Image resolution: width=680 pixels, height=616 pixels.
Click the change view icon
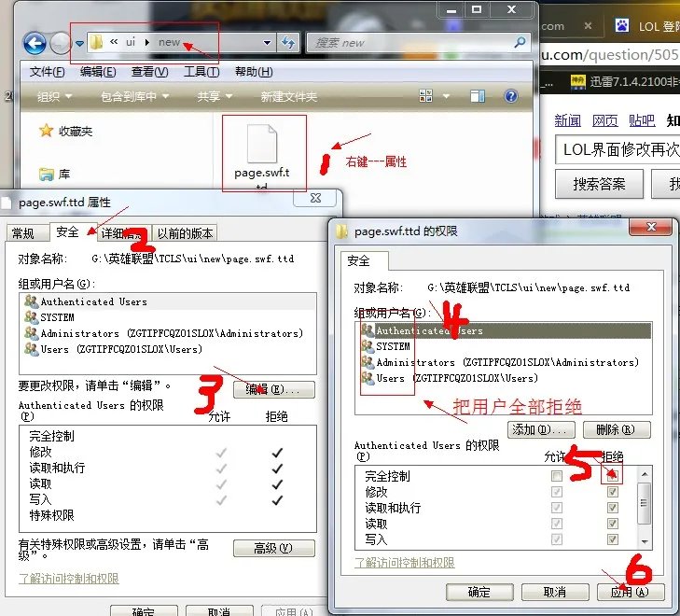click(426, 96)
